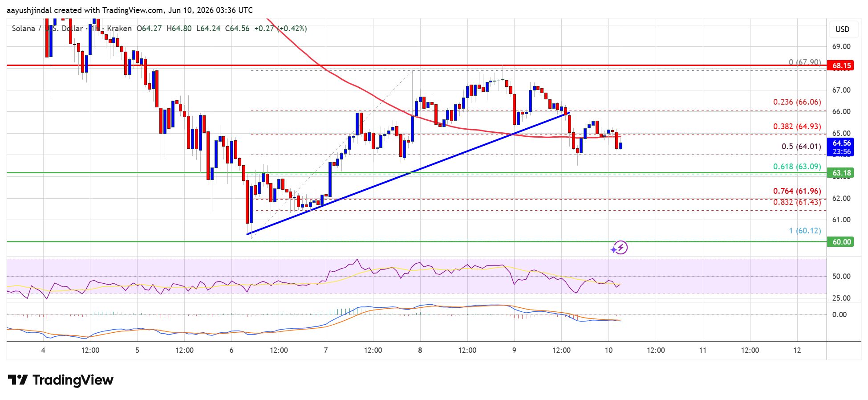Viewport: 868px width, 400px height.
Task: Click the red 68.15 price label
Action: click(x=840, y=65)
